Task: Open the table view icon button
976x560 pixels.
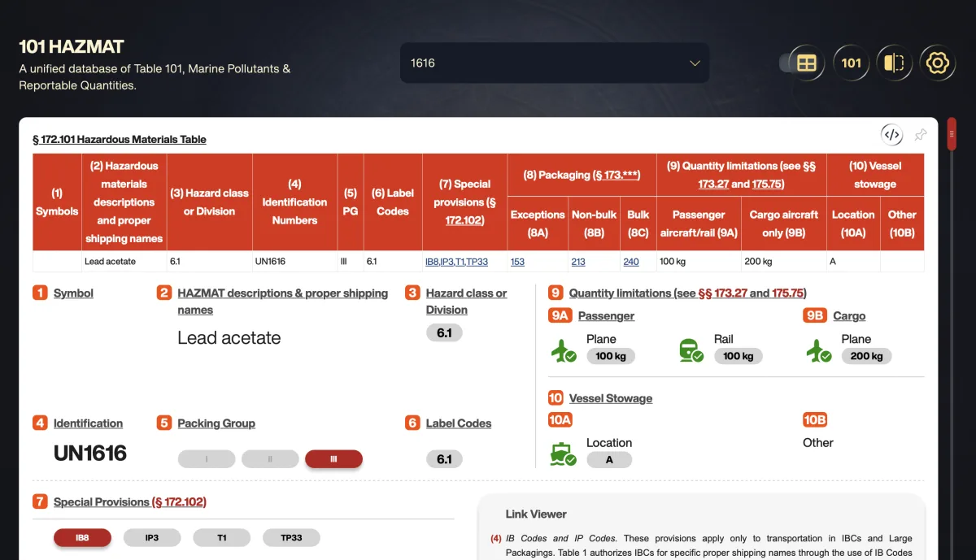Action: [807, 63]
